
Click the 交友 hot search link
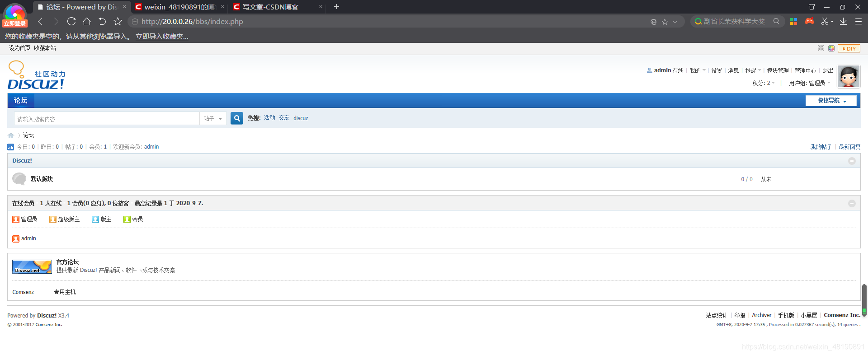click(x=284, y=118)
